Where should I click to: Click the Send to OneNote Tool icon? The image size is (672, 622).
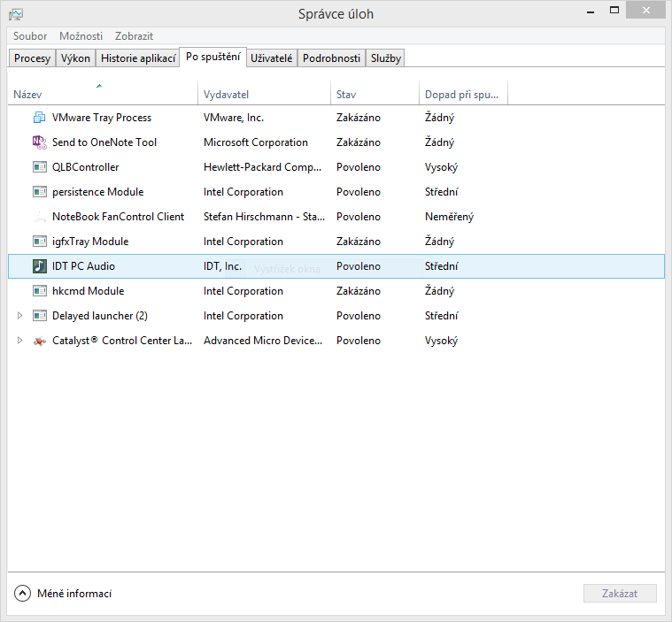point(40,142)
